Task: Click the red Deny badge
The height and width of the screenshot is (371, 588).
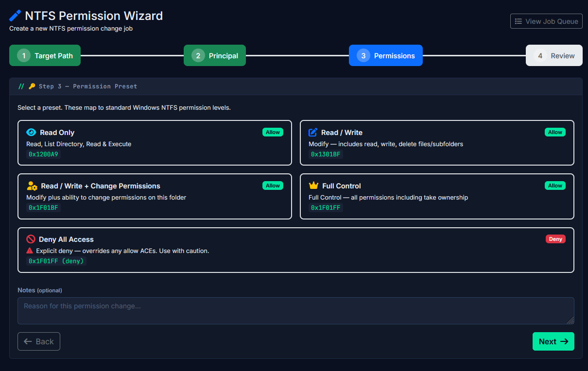Action: (x=555, y=239)
